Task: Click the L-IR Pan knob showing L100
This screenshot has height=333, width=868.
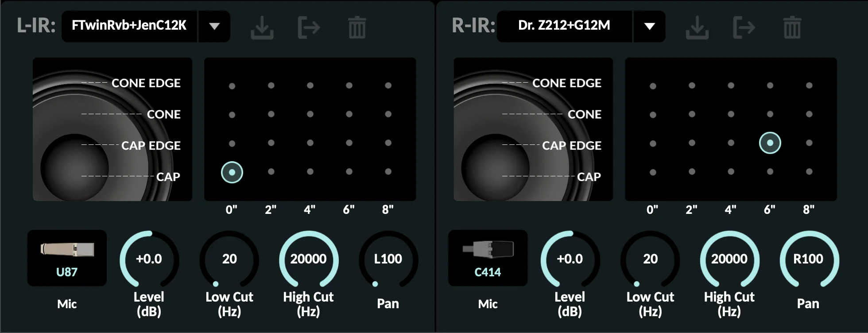Action: [388, 259]
